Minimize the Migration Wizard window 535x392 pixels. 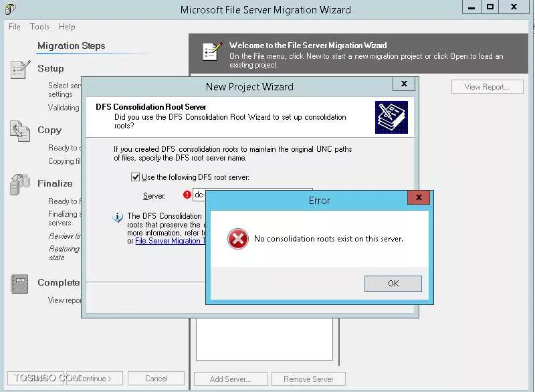[471, 7]
